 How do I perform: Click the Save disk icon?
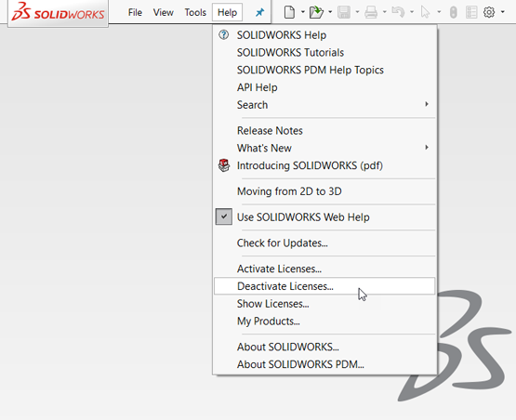click(x=344, y=12)
